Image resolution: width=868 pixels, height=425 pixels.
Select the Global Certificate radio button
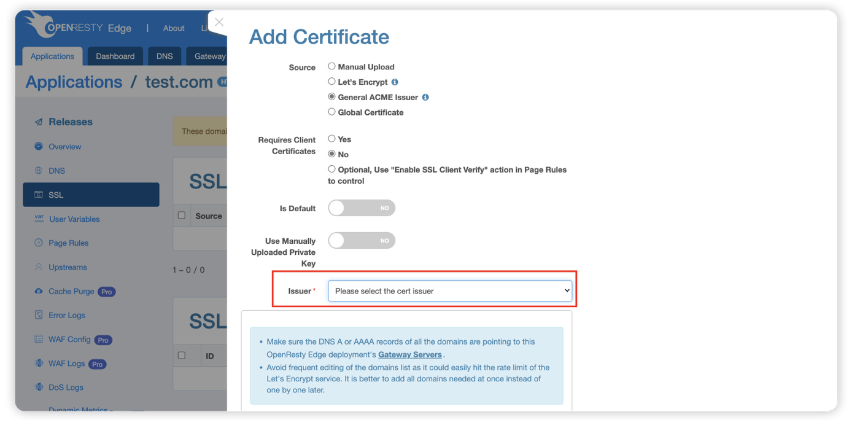click(331, 112)
